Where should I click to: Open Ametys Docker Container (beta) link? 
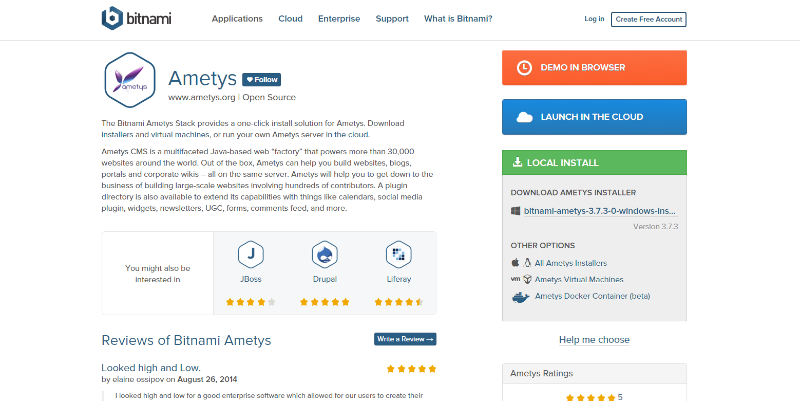592,296
